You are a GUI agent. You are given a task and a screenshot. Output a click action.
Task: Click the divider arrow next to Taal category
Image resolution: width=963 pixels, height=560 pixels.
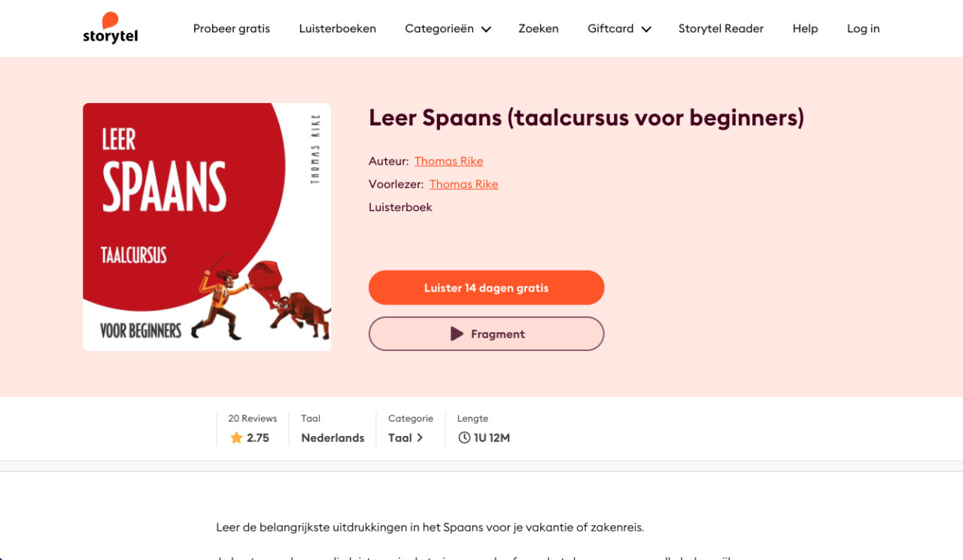coord(421,437)
